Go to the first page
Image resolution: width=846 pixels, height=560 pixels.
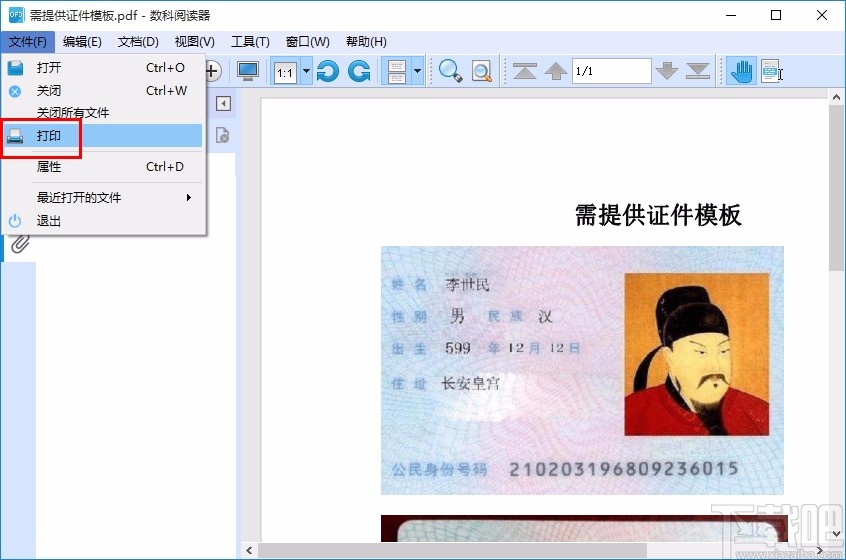(x=525, y=71)
